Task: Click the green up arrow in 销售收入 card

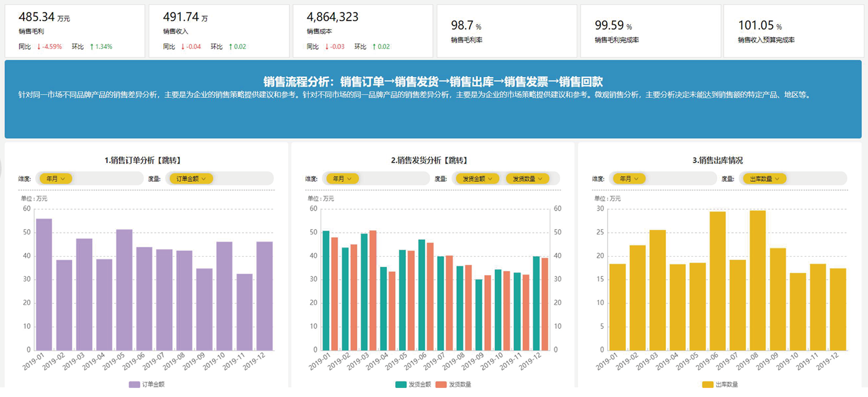Action: (x=231, y=47)
